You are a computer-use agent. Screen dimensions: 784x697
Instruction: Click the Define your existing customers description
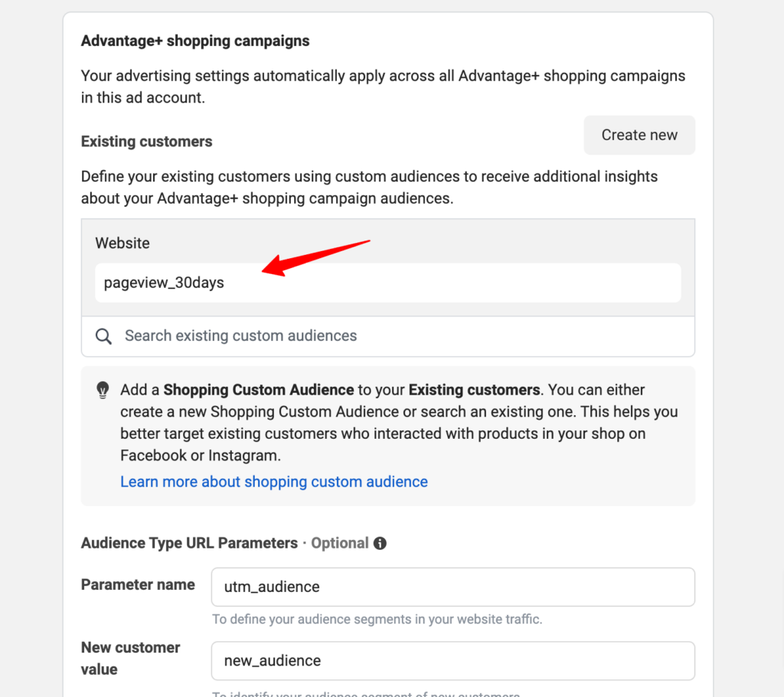370,188
